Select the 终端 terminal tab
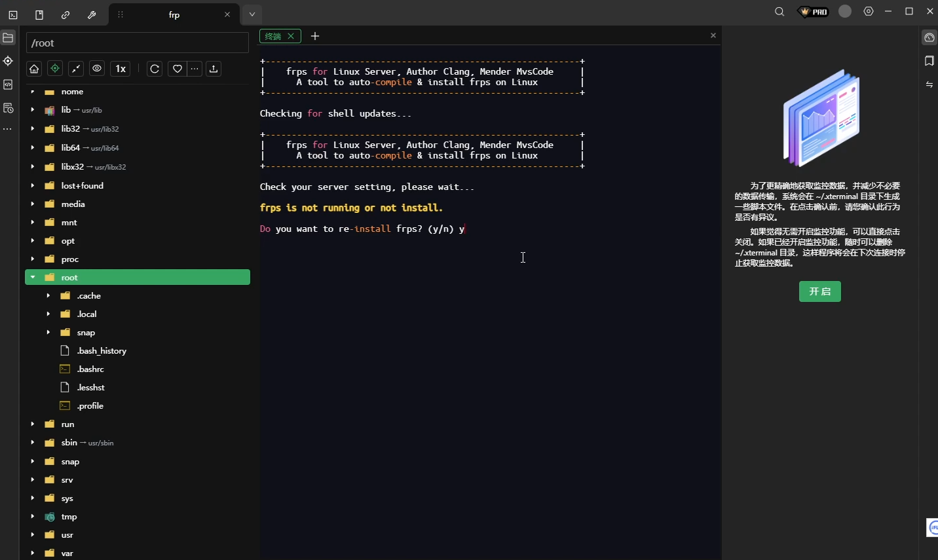The image size is (938, 560). tap(274, 36)
